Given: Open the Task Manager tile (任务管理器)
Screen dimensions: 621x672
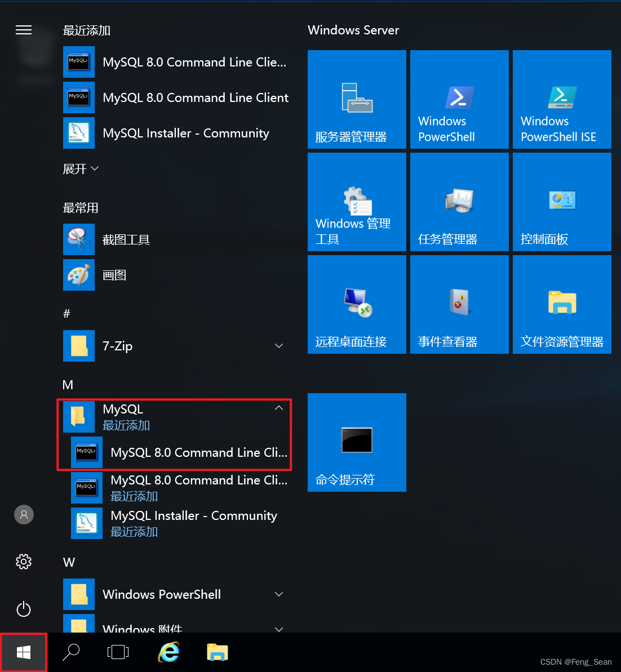Looking at the screenshot, I should click(459, 202).
